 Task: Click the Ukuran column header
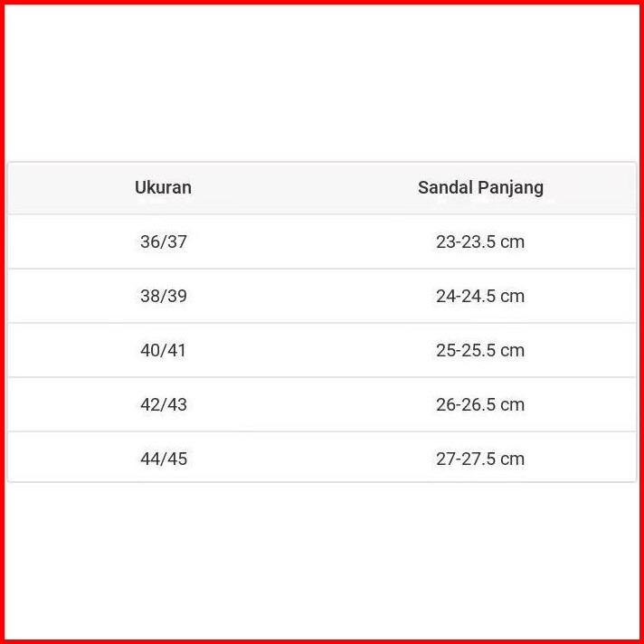tap(163, 188)
